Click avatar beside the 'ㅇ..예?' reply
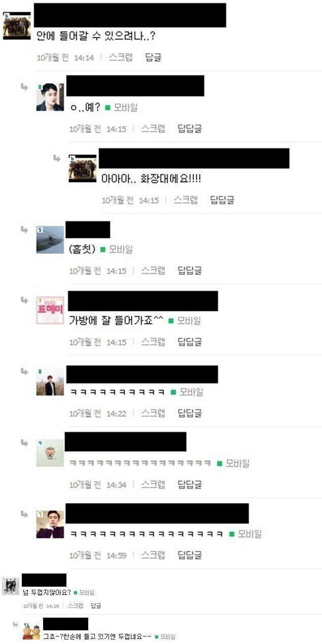322x644 pixels. [x=50, y=97]
